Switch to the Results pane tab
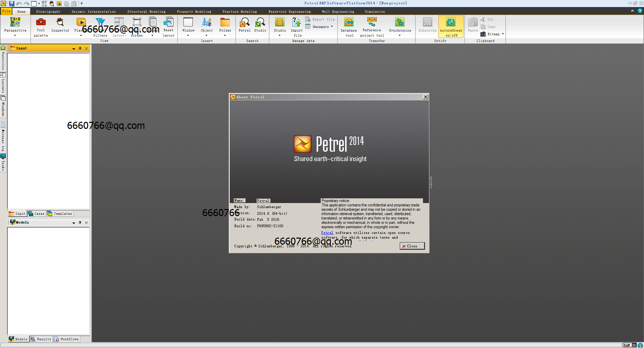This screenshot has width=644, height=348. pos(41,339)
